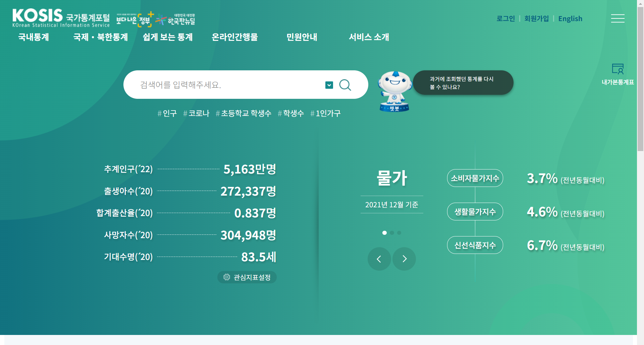The width and height of the screenshot is (644, 345).
Task: Open the 보다나은 정부 banner logo
Action: (x=135, y=19)
